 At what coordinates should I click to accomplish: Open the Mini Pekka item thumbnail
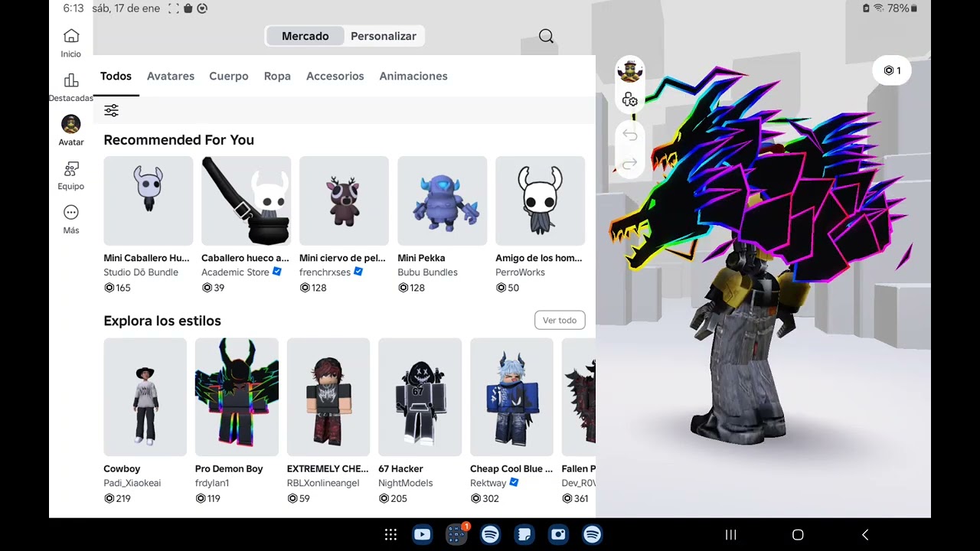point(443,201)
